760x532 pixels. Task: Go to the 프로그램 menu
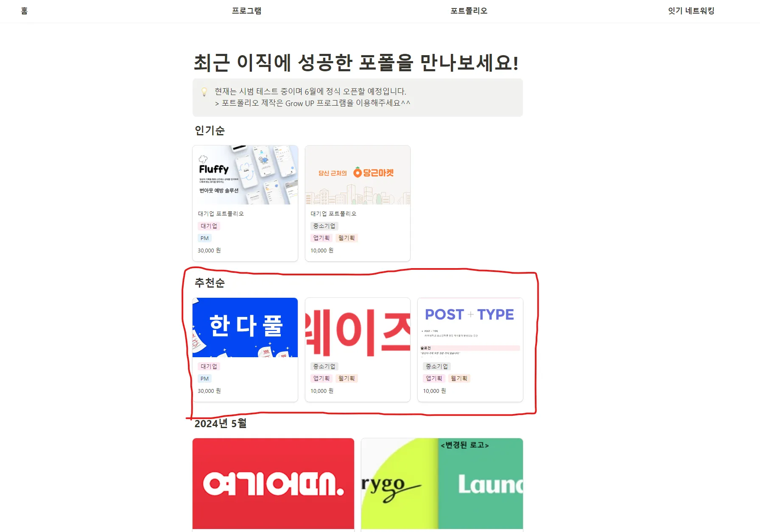(x=246, y=11)
